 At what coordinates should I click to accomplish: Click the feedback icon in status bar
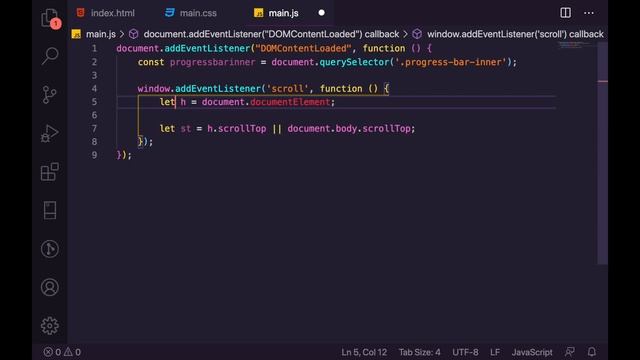[x=570, y=352]
